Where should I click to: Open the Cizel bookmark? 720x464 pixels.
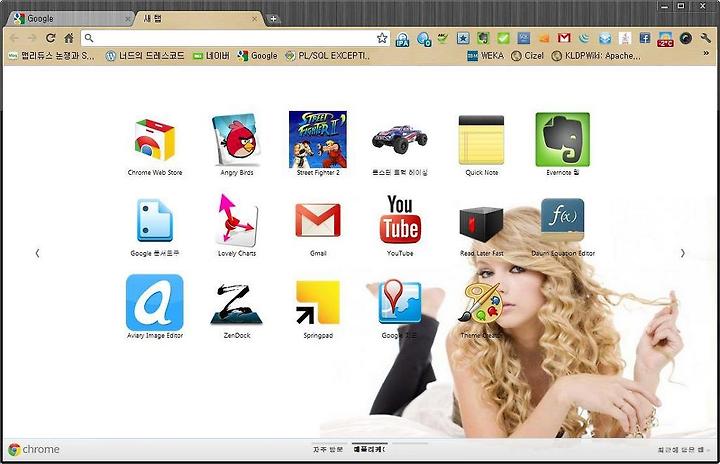click(527, 56)
